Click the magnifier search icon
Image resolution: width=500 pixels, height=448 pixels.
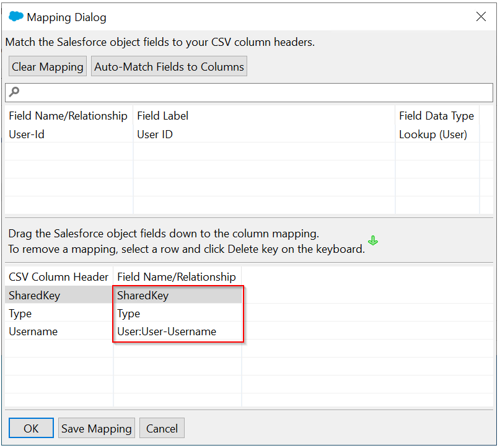coord(14,92)
